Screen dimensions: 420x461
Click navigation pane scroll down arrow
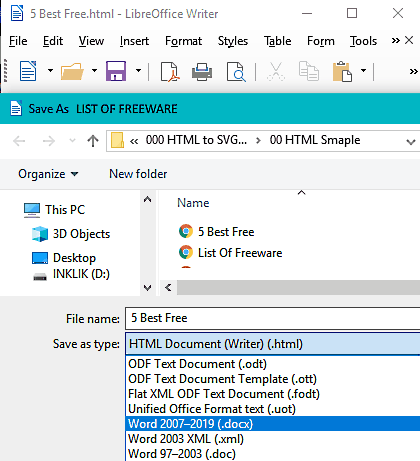pos(147,287)
